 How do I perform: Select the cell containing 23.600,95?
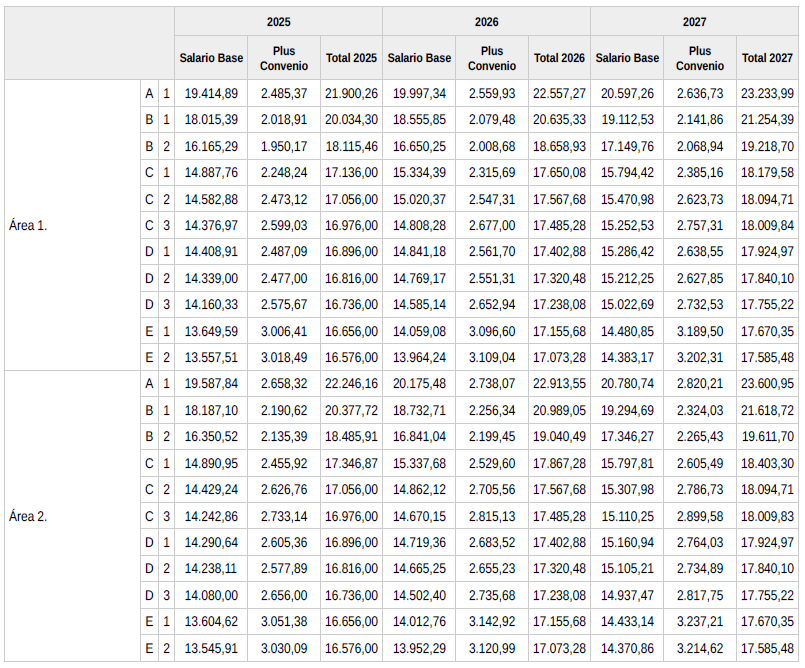[x=767, y=383]
